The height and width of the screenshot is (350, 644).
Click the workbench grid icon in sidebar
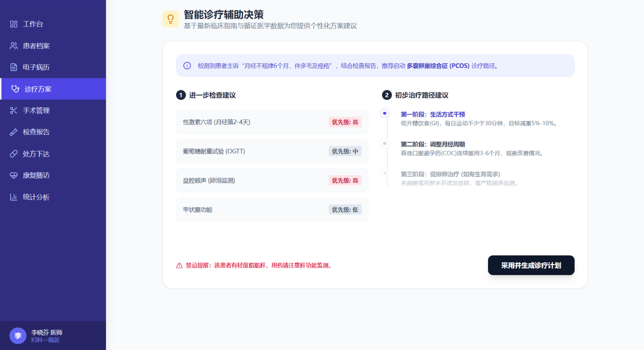[13, 24]
